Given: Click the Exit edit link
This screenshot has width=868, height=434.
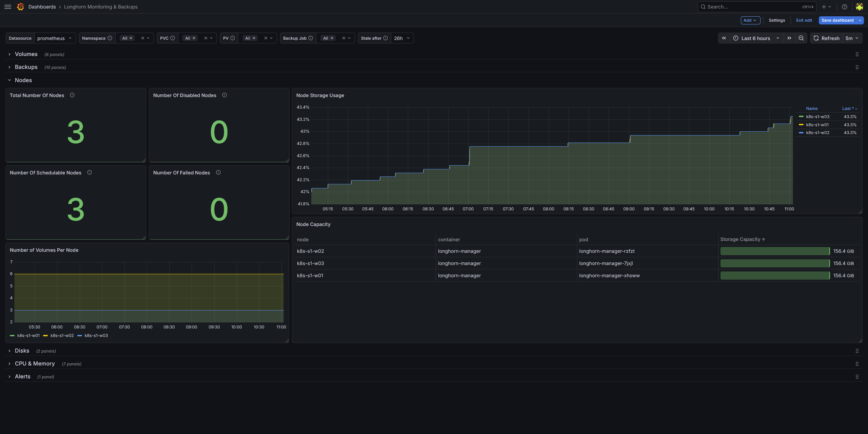Looking at the screenshot, I should (x=804, y=20).
